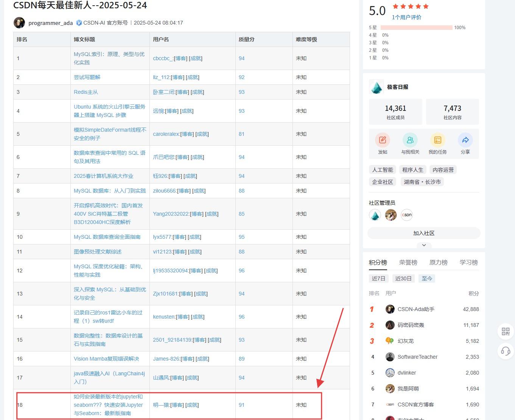Click the CSDN avatar under 社区管理员
The image size is (515, 420).
(x=407, y=215)
